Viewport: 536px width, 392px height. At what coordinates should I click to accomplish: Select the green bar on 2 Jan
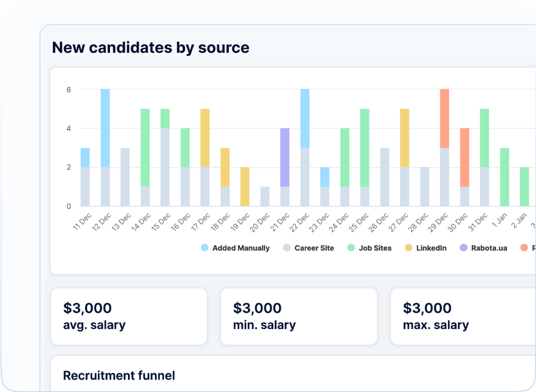click(x=524, y=187)
